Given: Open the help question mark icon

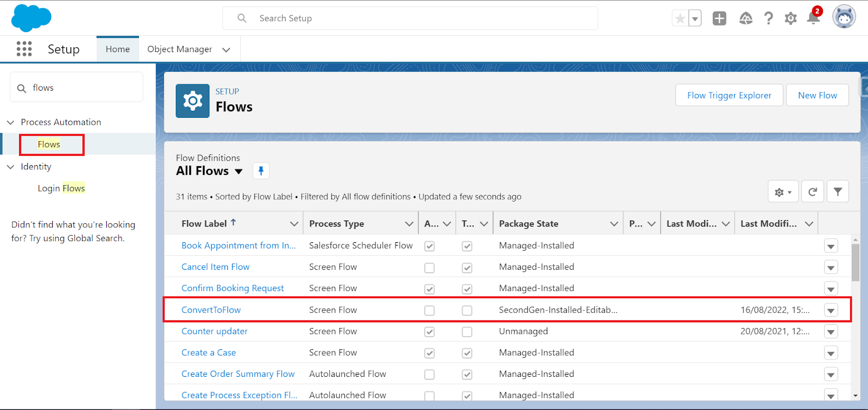Looking at the screenshot, I should [768, 18].
